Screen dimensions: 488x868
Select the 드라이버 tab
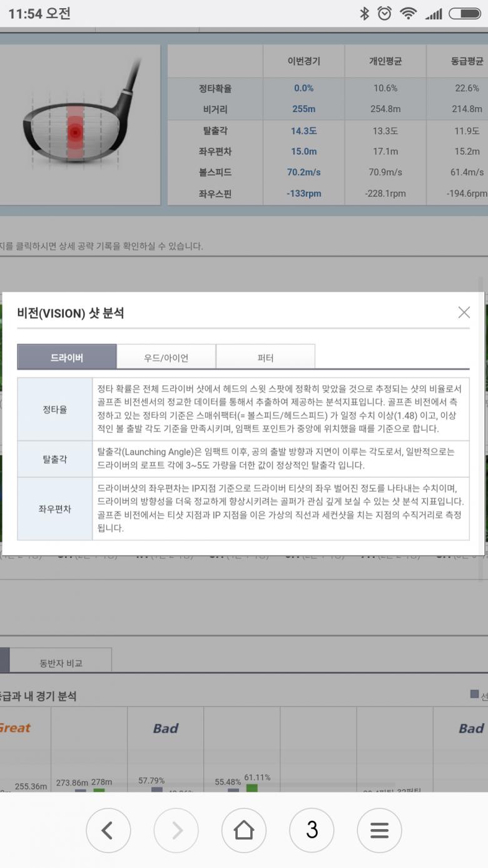tap(67, 358)
